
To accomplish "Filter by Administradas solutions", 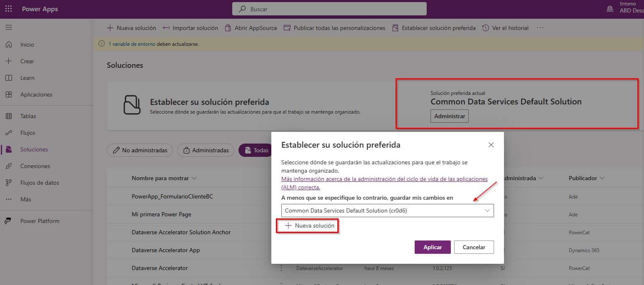I will pyautogui.click(x=206, y=150).
